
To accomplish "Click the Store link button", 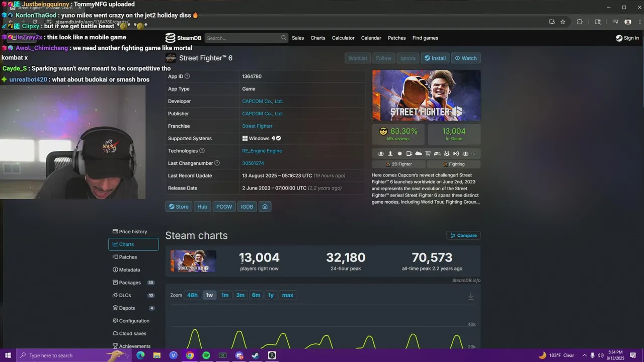I will [x=179, y=207].
